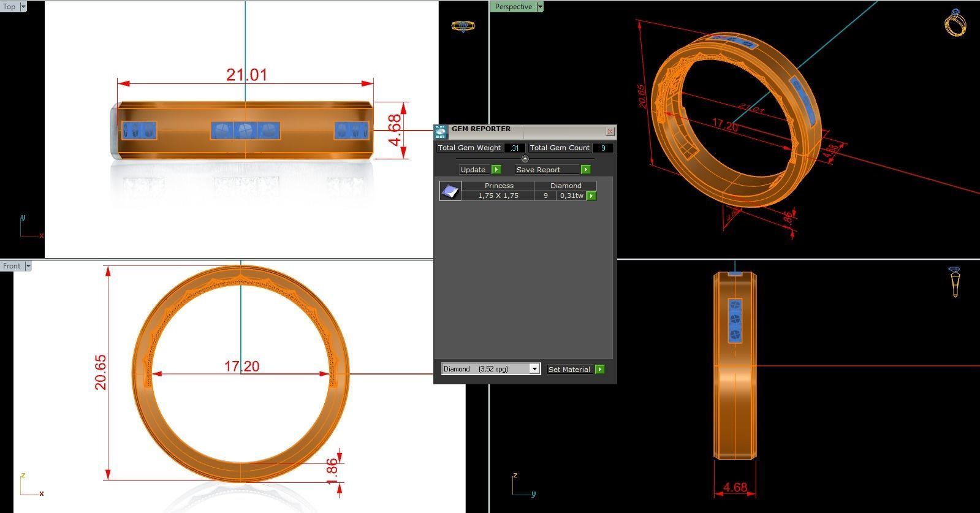
Task: Click the 4.68 dimension in Top view
Action: (x=395, y=130)
